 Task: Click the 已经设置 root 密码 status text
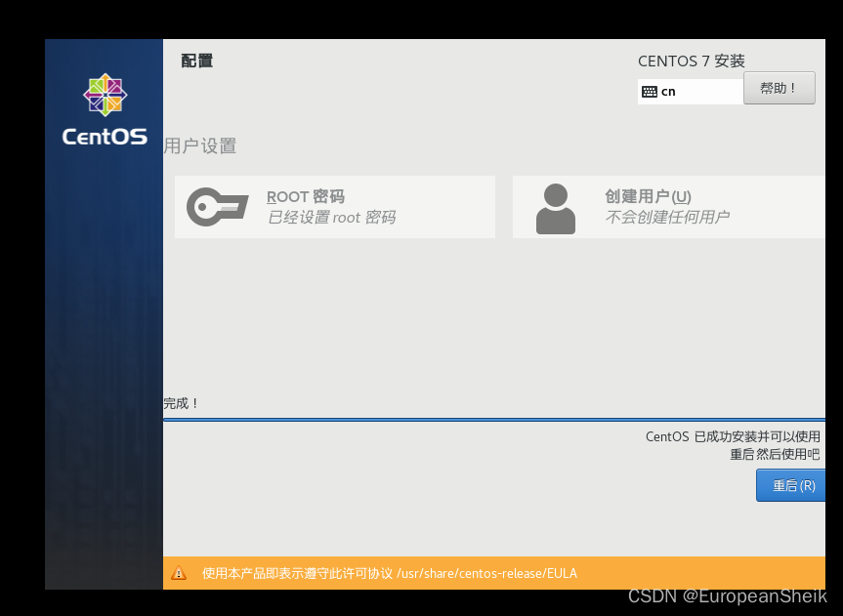coord(332,218)
